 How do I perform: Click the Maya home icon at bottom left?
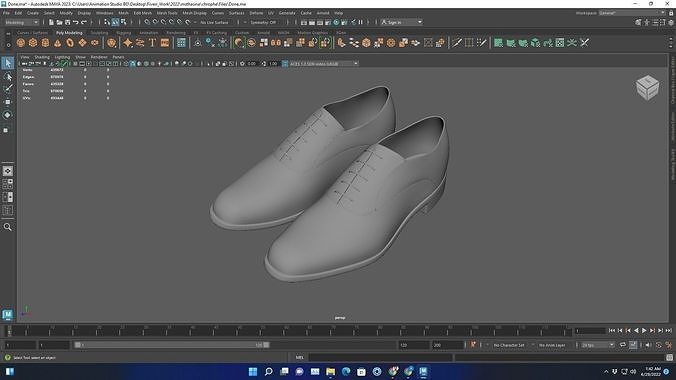[x=7, y=314]
